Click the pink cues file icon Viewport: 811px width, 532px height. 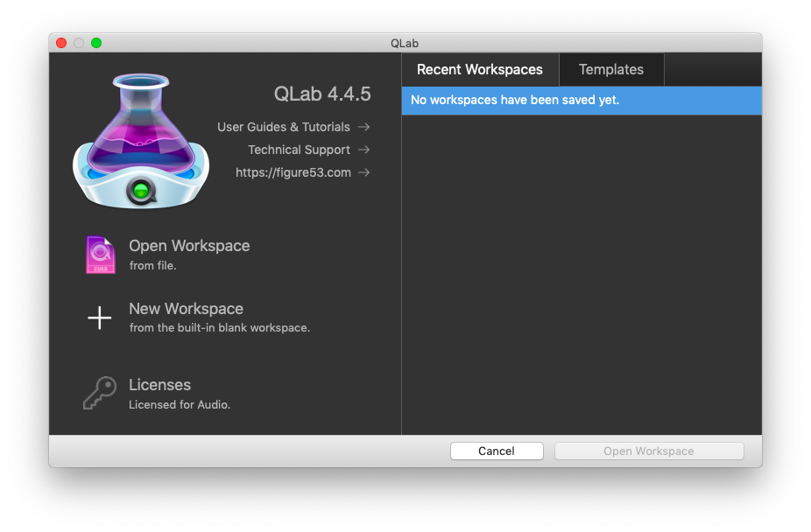coord(100,255)
